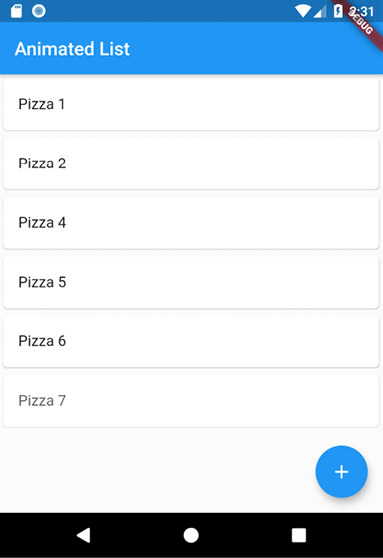Open recent apps with square button

299,535
